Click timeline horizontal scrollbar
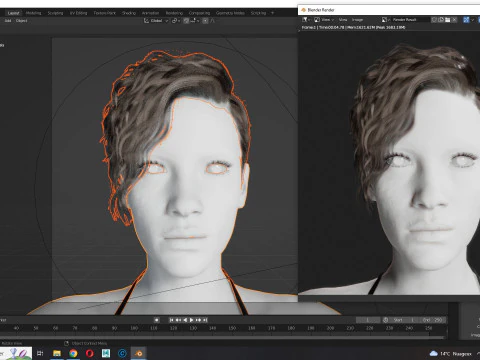480x360 pixels. [x=222, y=337]
